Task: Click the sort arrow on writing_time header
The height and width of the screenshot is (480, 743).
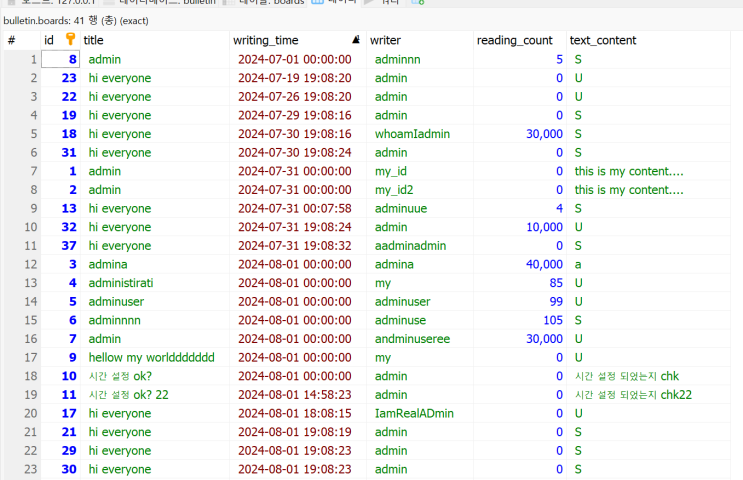Action: [x=356, y=40]
